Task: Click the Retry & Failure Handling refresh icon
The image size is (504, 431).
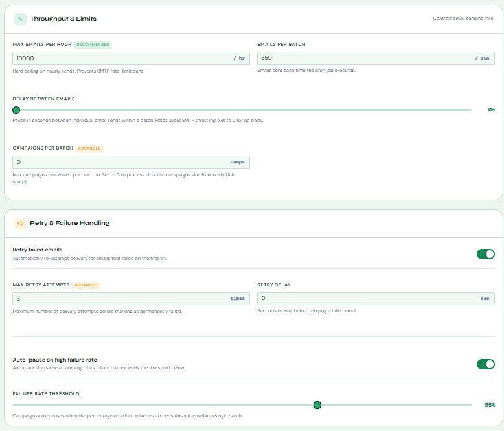Action: click(x=20, y=223)
